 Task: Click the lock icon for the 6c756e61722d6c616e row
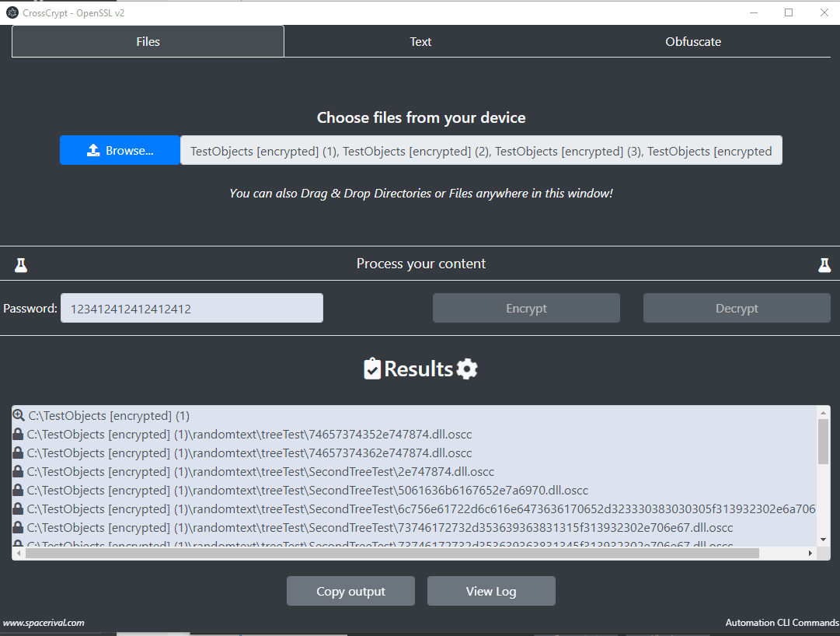point(18,509)
